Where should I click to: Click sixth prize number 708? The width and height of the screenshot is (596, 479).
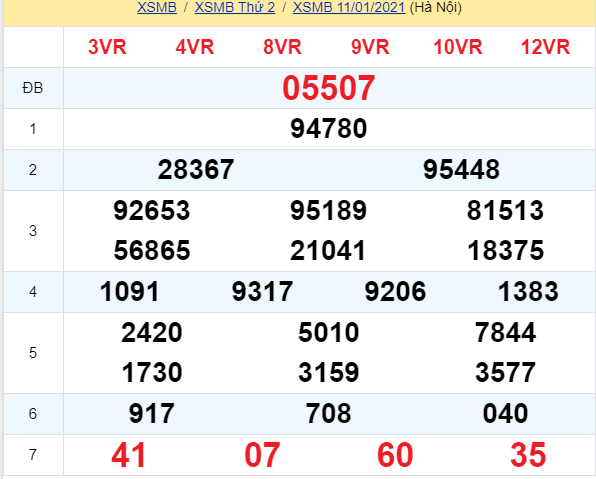pyautogui.click(x=329, y=413)
